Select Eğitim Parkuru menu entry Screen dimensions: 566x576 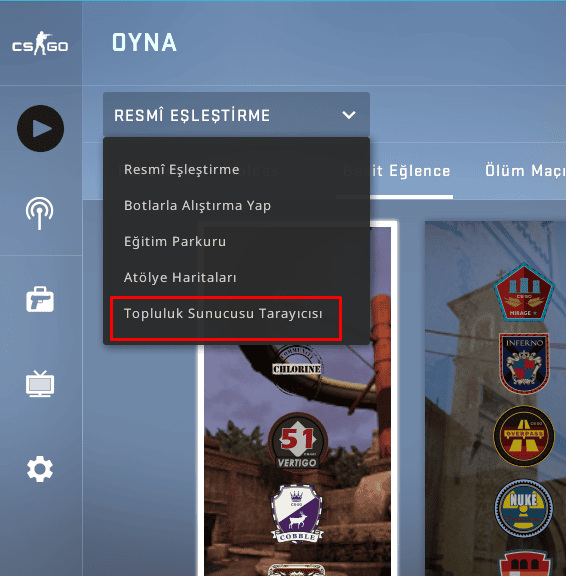pyautogui.click(x=175, y=242)
